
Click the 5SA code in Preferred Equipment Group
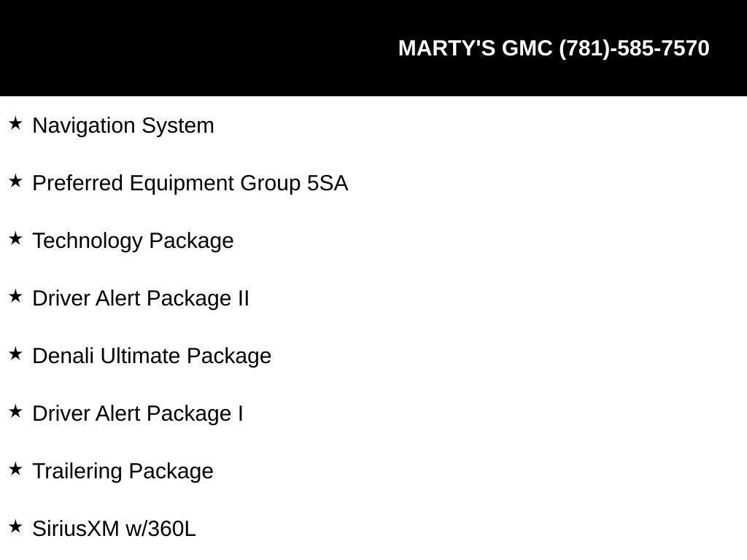tap(328, 183)
